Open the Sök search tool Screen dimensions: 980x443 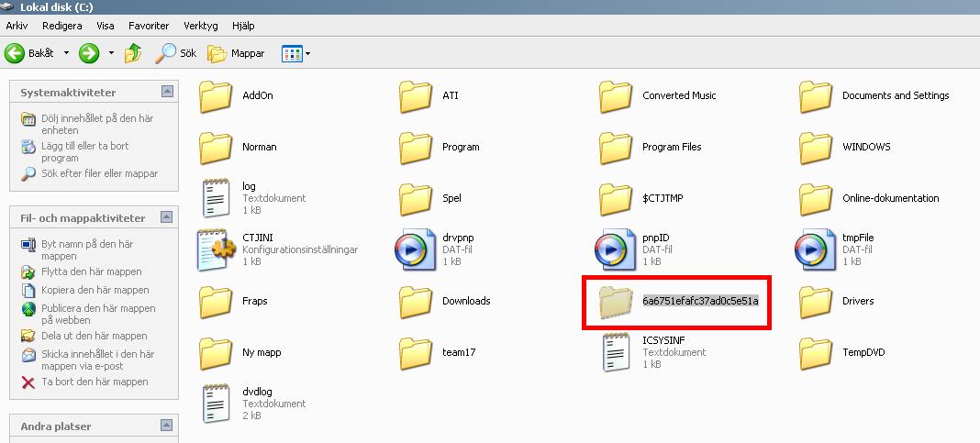(175, 53)
